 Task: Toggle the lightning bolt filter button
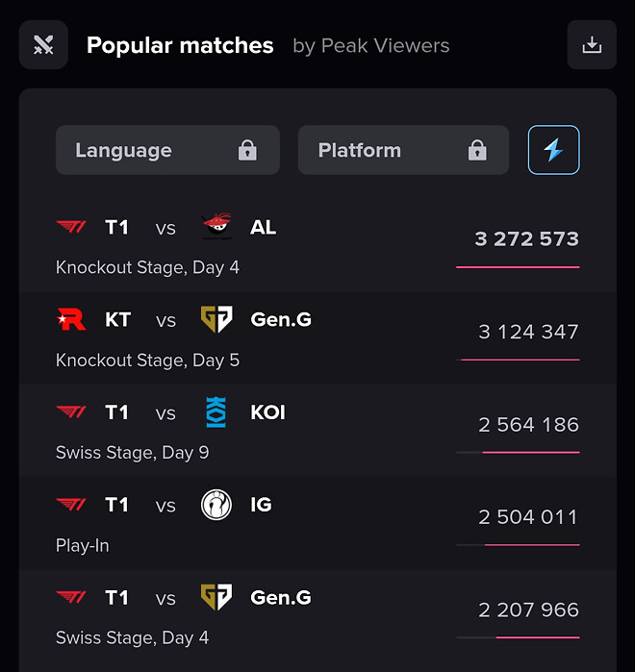coord(553,150)
